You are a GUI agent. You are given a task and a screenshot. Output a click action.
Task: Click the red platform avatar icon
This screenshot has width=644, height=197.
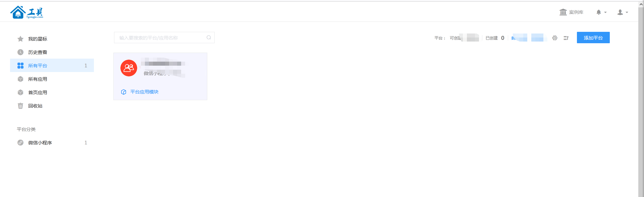tap(129, 68)
